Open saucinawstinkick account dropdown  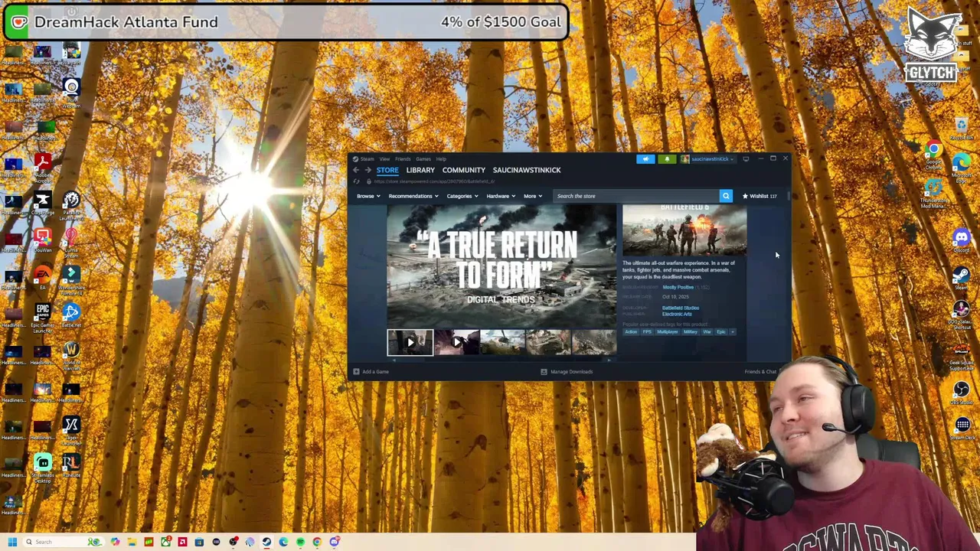click(707, 159)
